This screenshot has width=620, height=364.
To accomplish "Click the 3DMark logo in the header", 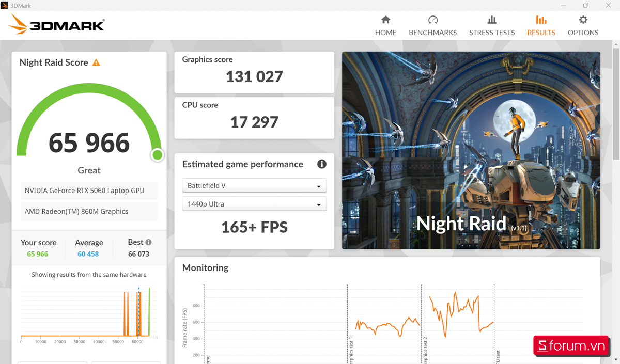I will (x=57, y=24).
